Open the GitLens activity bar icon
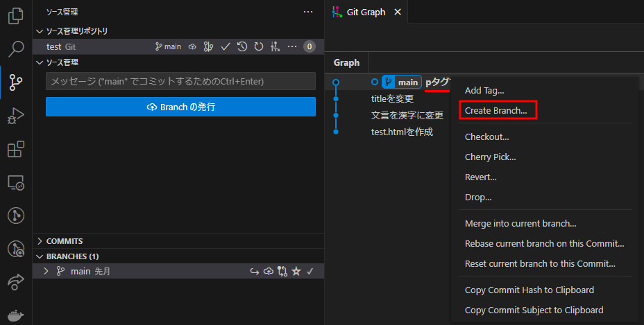 [x=15, y=216]
